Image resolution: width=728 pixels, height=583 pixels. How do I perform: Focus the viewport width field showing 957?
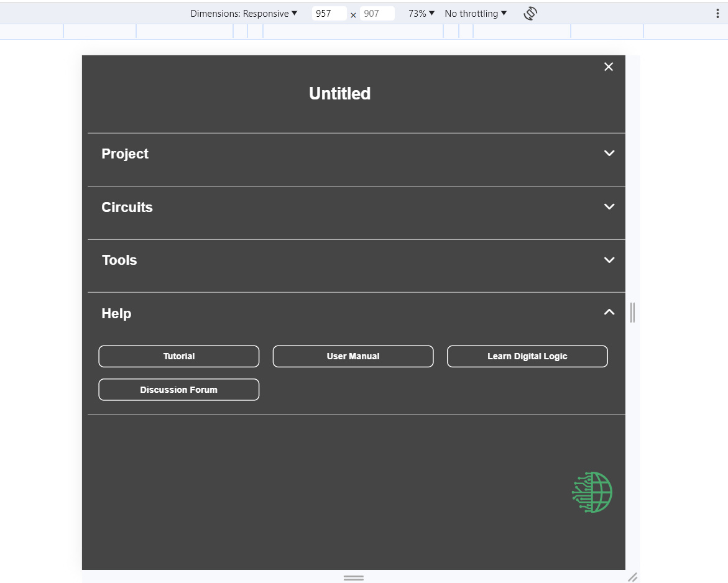point(329,14)
